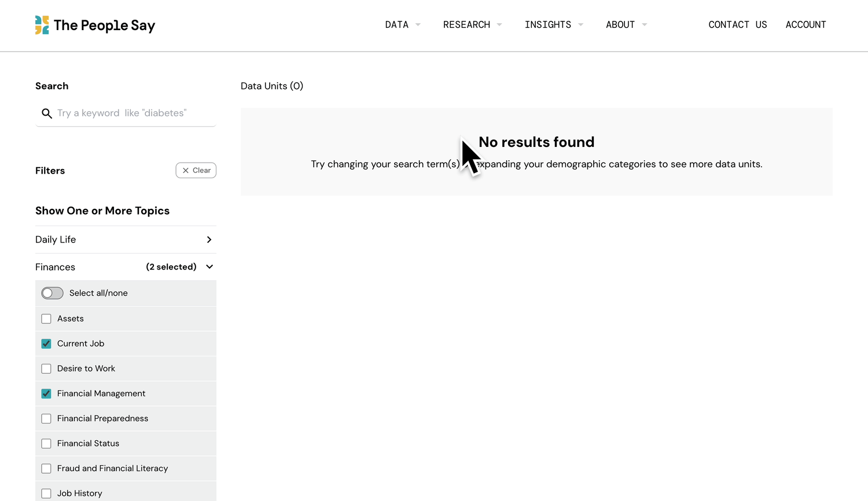Click the Current Job label

click(81, 344)
